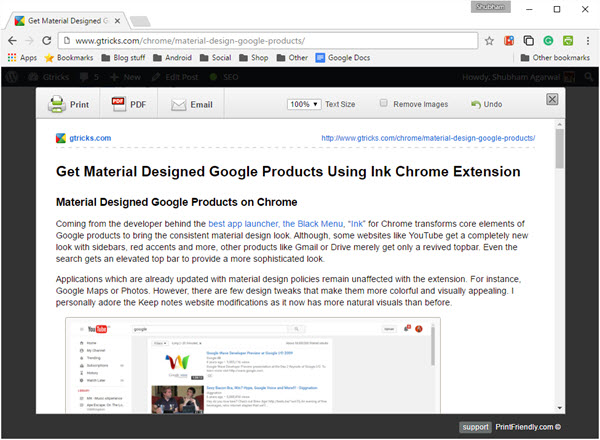Click the scroll up arrow in preview
The height and width of the screenshot is (440, 600).
(x=559, y=124)
